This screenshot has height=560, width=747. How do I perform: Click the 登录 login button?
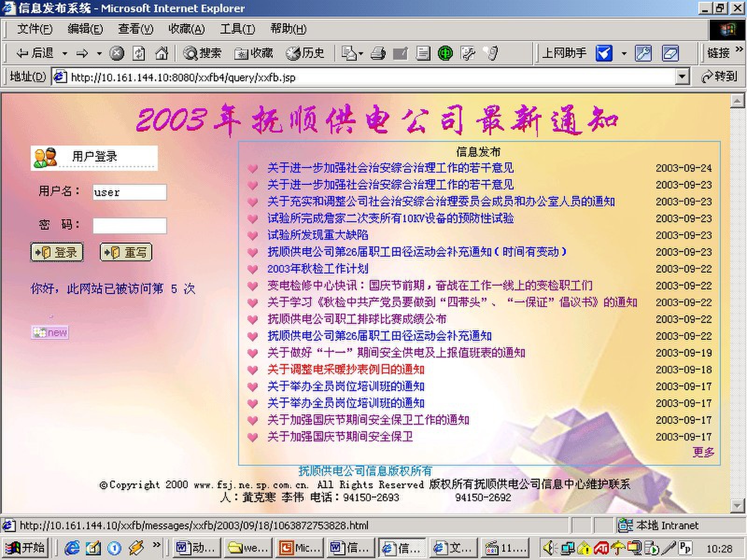(x=57, y=252)
